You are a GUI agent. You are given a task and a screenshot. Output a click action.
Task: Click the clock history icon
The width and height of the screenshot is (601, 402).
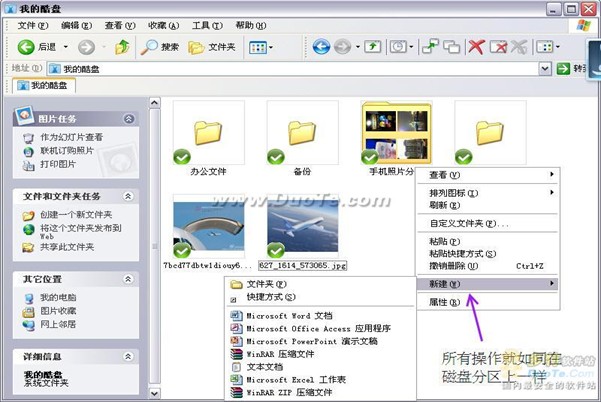398,47
